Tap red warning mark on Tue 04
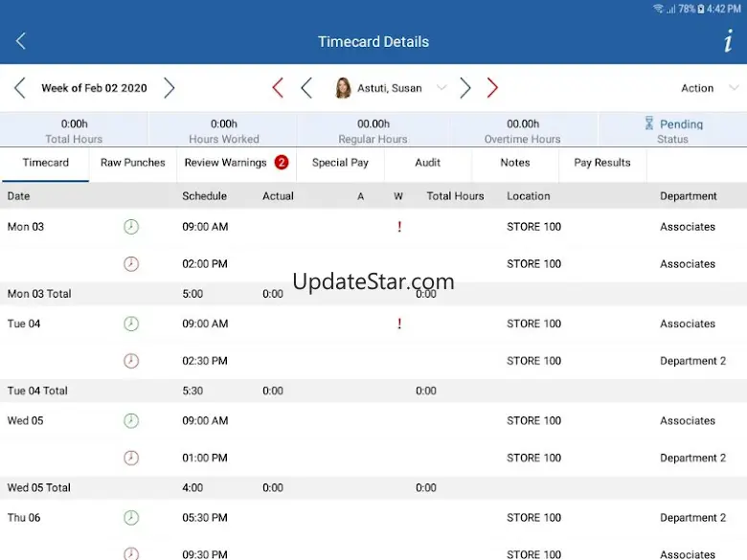Image resolution: width=747 pixels, height=560 pixels. click(398, 324)
